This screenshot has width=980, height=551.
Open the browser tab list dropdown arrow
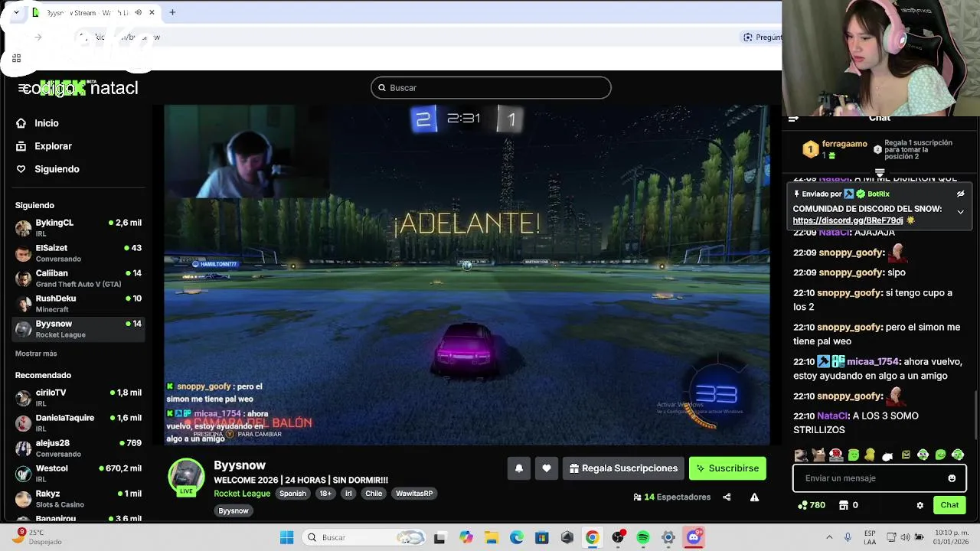point(16,12)
